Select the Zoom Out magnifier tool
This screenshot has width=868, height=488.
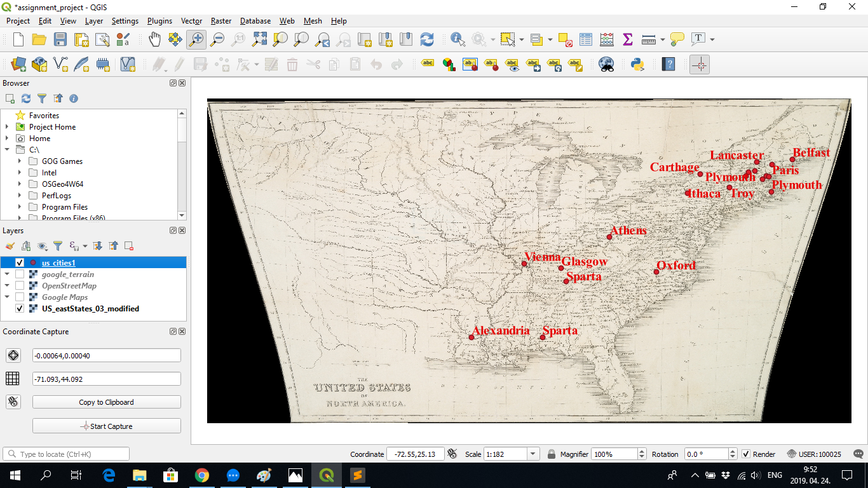(x=217, y=39)
